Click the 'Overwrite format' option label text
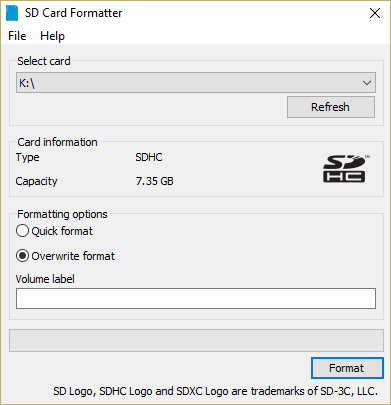 pyautogui.click(x=73, y=256)
